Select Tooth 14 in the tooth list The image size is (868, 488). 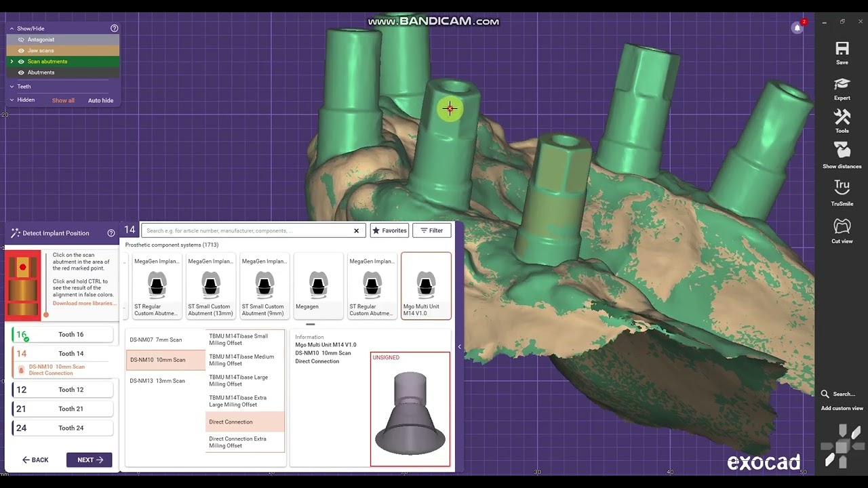pos(63,353)
